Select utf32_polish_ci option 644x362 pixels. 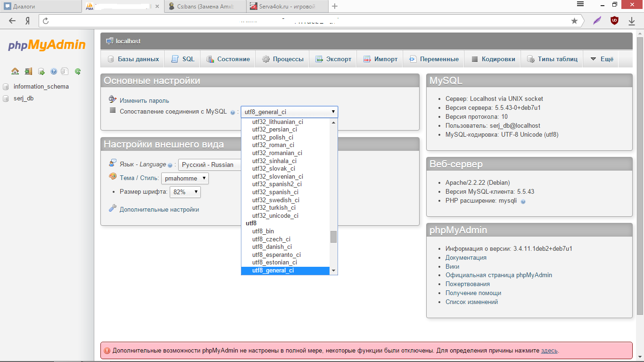(x=286, y=138)
